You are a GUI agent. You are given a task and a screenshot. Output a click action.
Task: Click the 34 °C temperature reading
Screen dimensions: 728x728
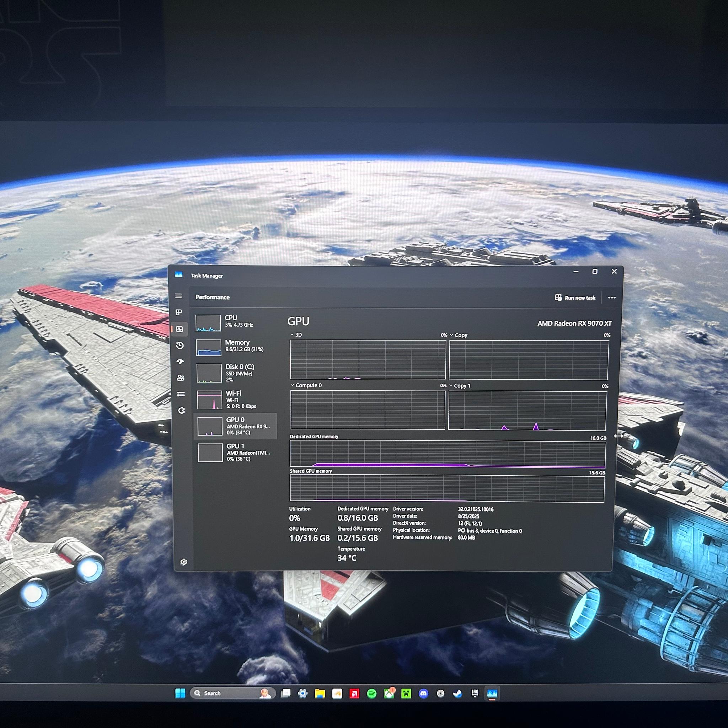[x=347, y=558]
